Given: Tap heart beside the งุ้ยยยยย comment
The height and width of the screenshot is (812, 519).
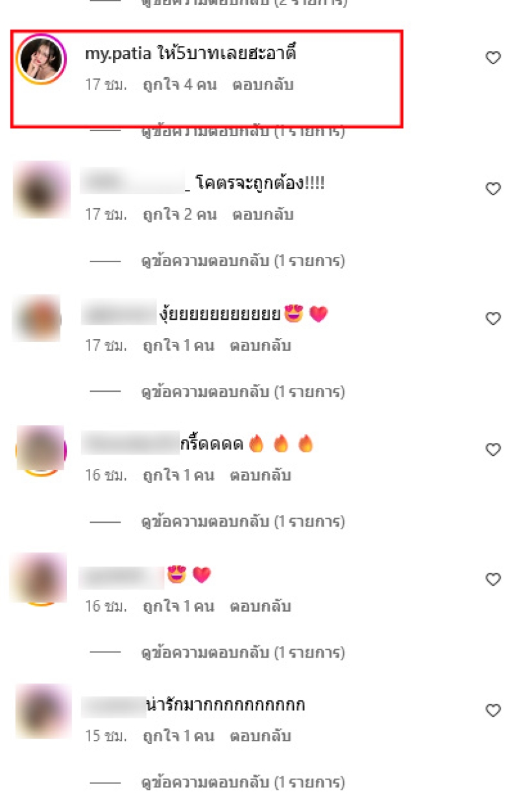Looking at the screenshot, I should coord(493,318).
